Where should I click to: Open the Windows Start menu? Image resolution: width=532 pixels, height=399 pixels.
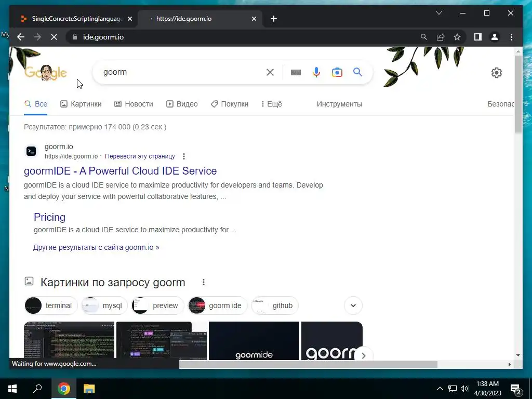pyautogui.click(x=12, y=389)
